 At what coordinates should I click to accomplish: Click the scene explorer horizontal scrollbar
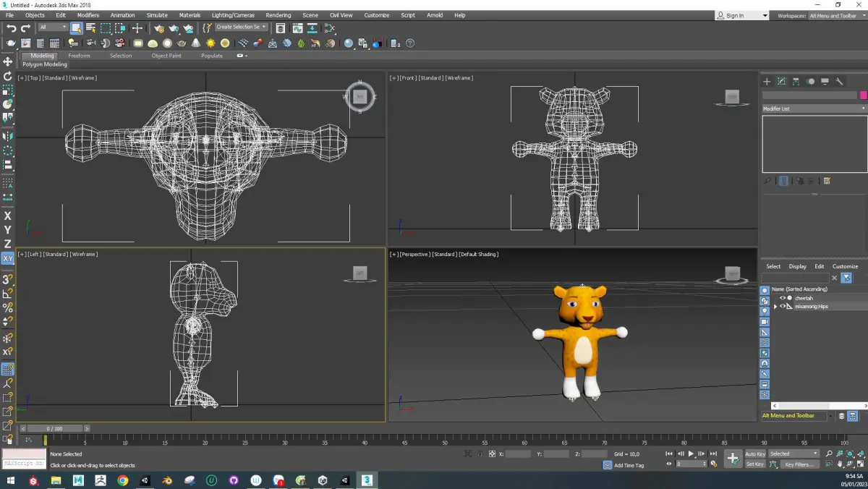(x=820, y=406)
